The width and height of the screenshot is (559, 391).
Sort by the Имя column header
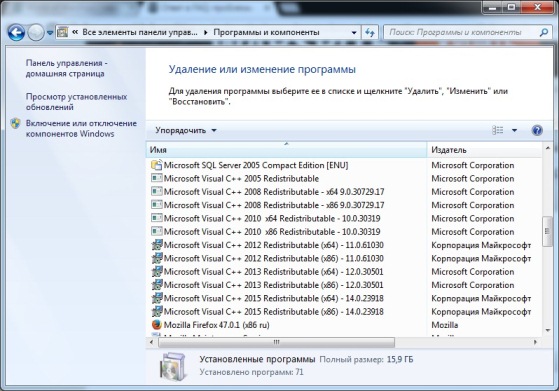286,150
